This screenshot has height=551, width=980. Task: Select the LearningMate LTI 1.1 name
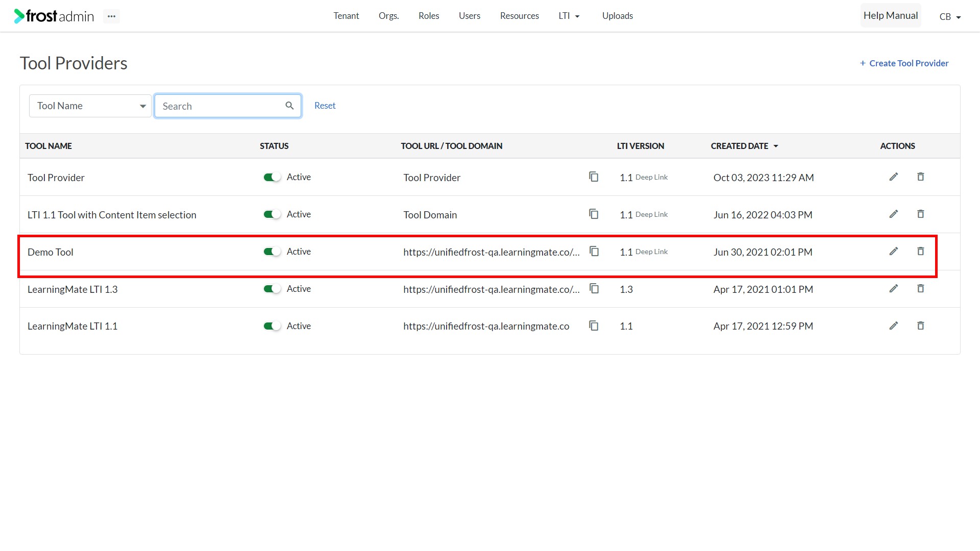click(x=72, y=326)
